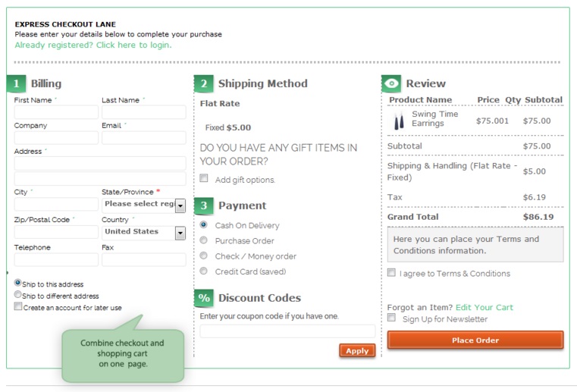Select Credit Card (saved) payment option

click(x=203, y=271)
